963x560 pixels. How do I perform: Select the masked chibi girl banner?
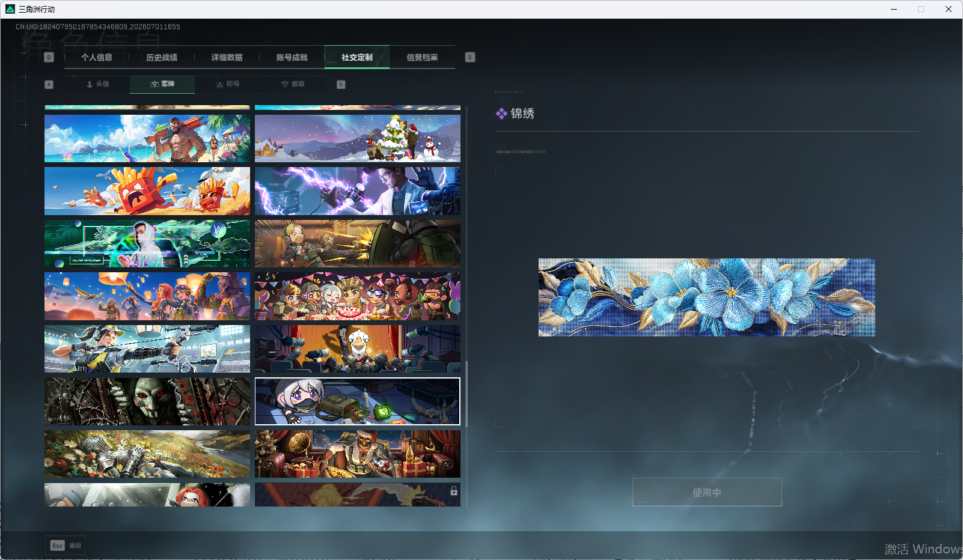point(358,401)
